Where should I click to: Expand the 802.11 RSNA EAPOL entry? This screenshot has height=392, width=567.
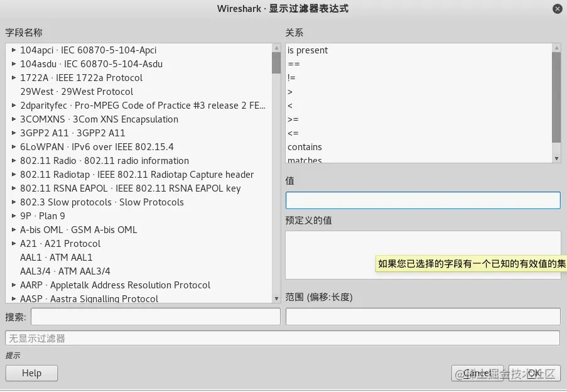click(14, 188)
